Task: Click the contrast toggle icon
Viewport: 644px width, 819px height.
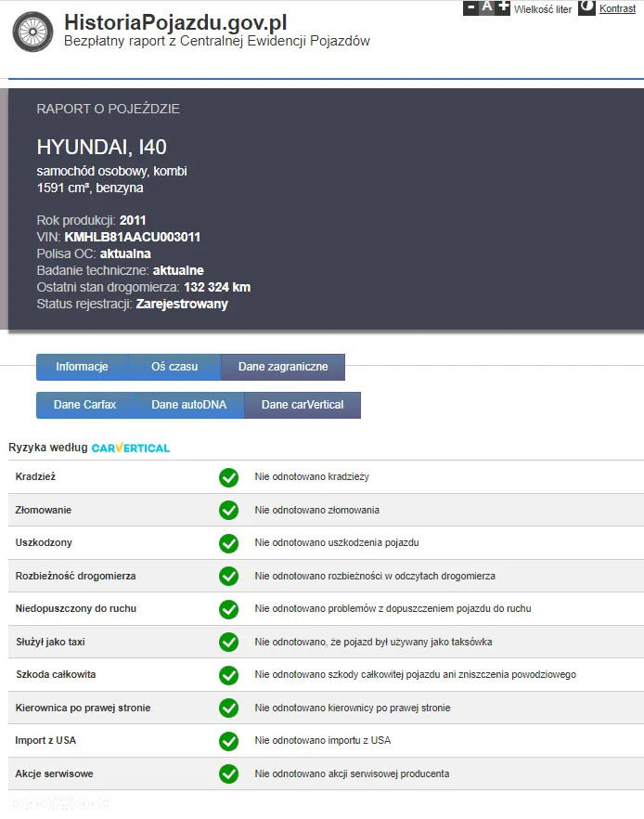Action: tap(586, 7)
